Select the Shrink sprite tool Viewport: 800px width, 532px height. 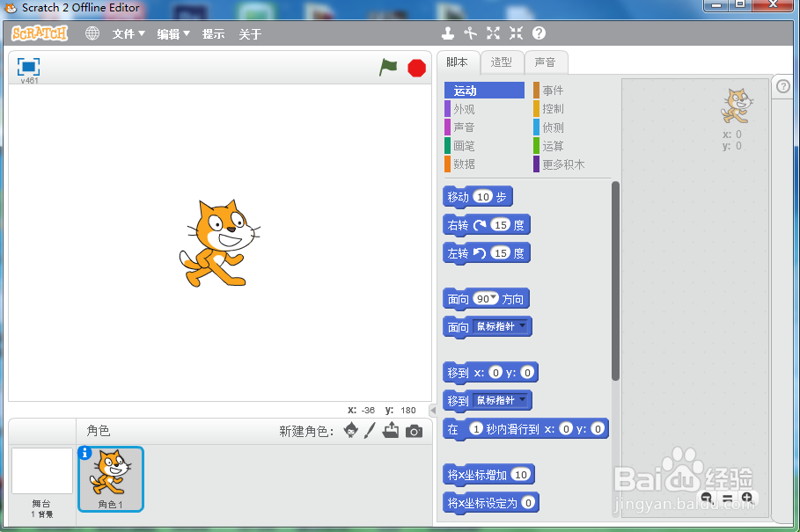pos(517,33)
